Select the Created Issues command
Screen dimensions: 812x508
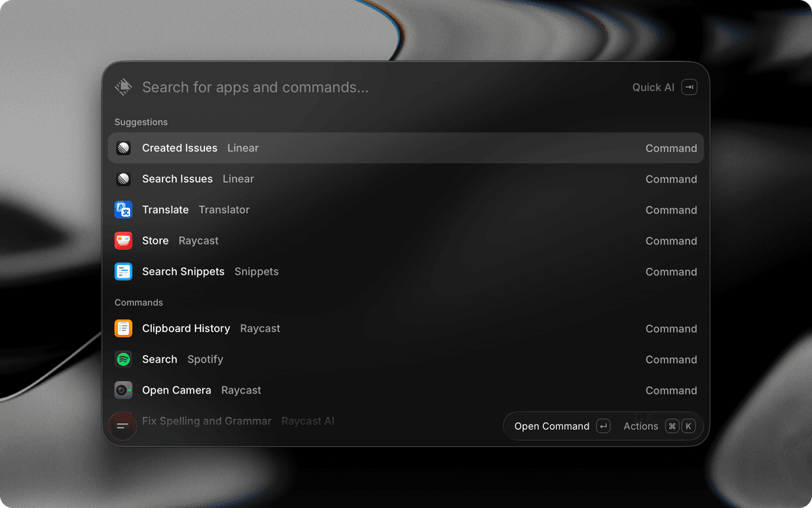406,148
